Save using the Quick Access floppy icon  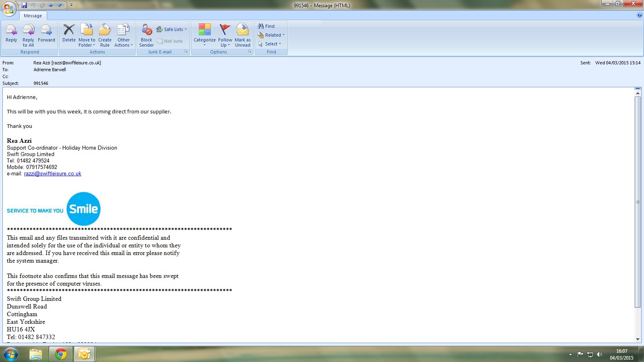(x=24, y=5)
